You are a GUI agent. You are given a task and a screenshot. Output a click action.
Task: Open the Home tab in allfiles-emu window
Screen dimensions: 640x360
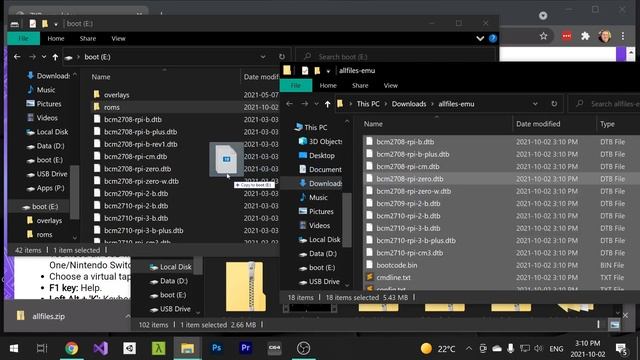328,85
